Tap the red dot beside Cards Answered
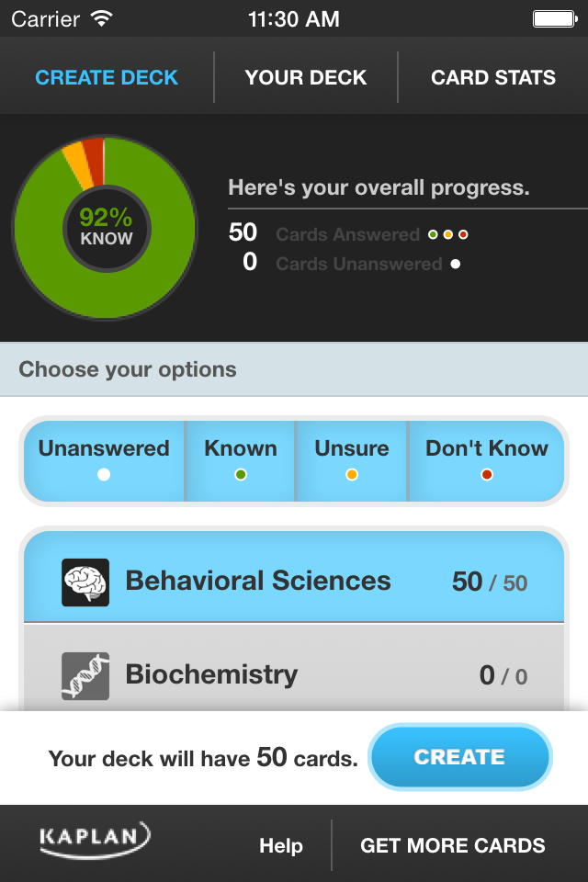 click(463, 234)
